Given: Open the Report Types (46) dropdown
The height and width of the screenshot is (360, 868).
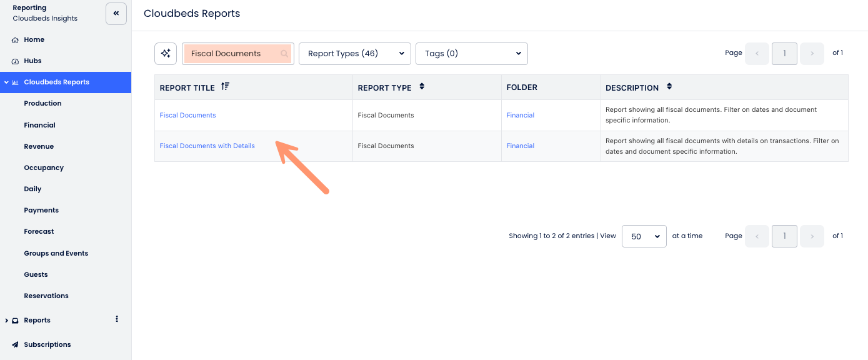Looking at the screenshot, I should coord(354,54).
